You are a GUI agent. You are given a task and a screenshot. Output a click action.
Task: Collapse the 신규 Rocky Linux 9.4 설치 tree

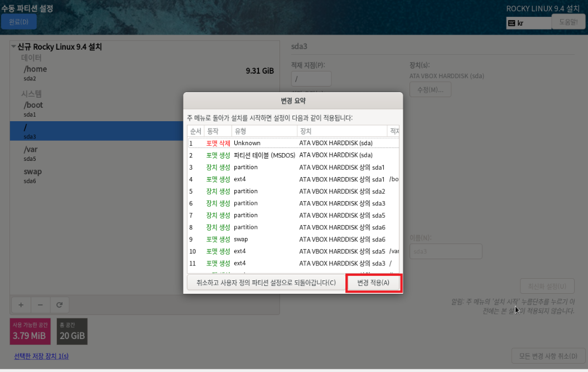(x=13, y=46)
